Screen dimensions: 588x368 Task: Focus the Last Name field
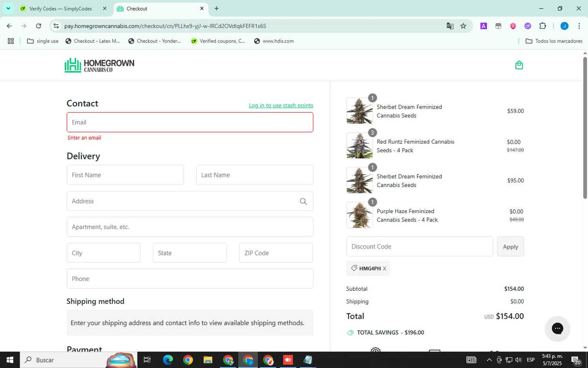(x=255, y=175)
